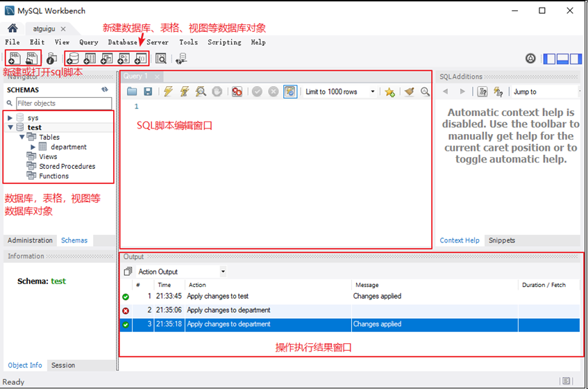This screenshot has width=588, height=389.
Task: Select the Object Info tab
Action: click(x=25, y=365)
